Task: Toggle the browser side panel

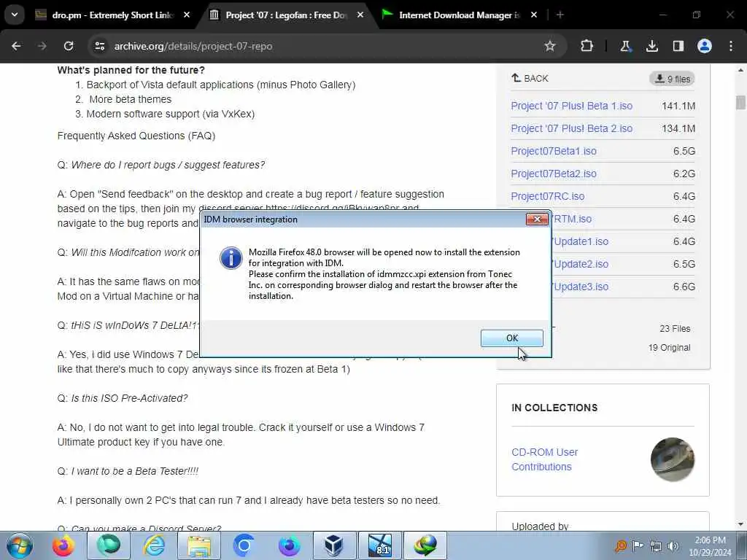Action: (678, 46)
